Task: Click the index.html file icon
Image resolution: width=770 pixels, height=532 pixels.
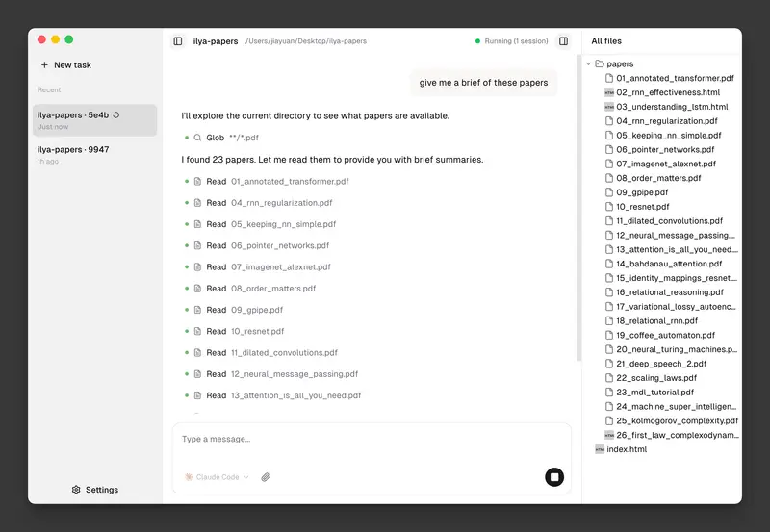Action: (600, 449)
